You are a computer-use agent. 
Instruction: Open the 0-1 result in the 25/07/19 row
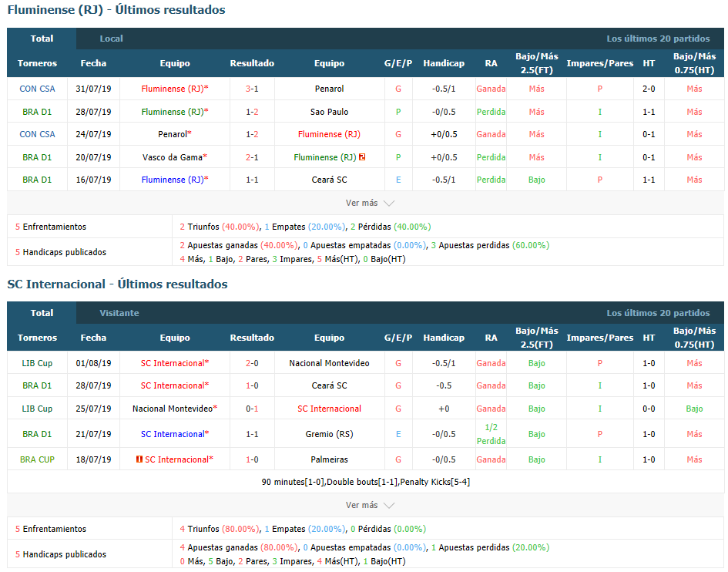pos(252,409)
